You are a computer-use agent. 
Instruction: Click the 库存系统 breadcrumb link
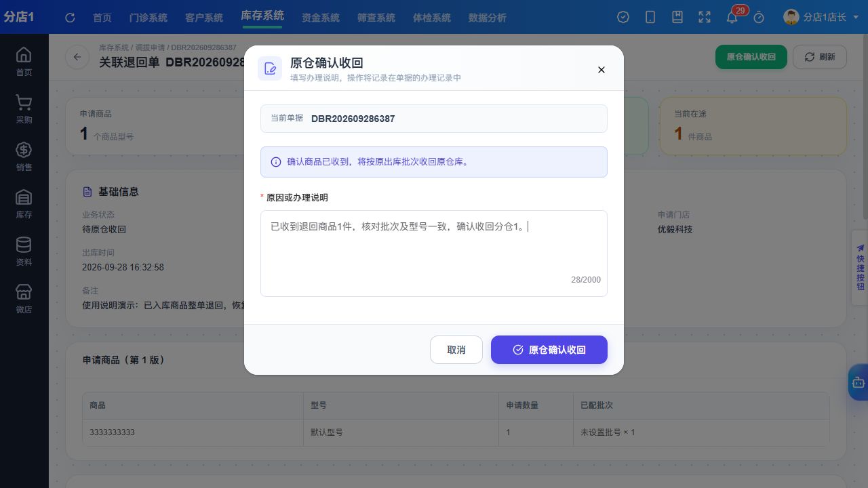point(114,47)
